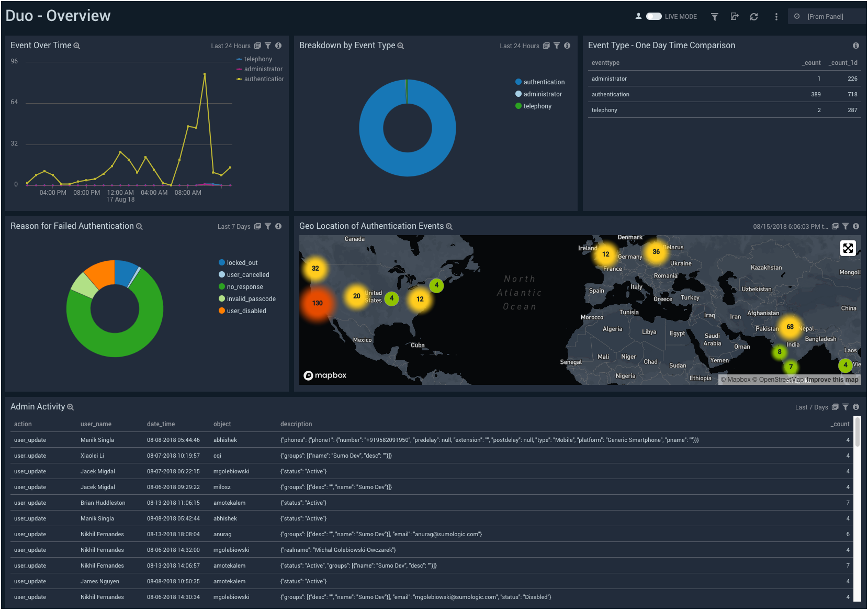Open the Mapbox link on the map
Screen dimensions: 868x610
point(325,375)
